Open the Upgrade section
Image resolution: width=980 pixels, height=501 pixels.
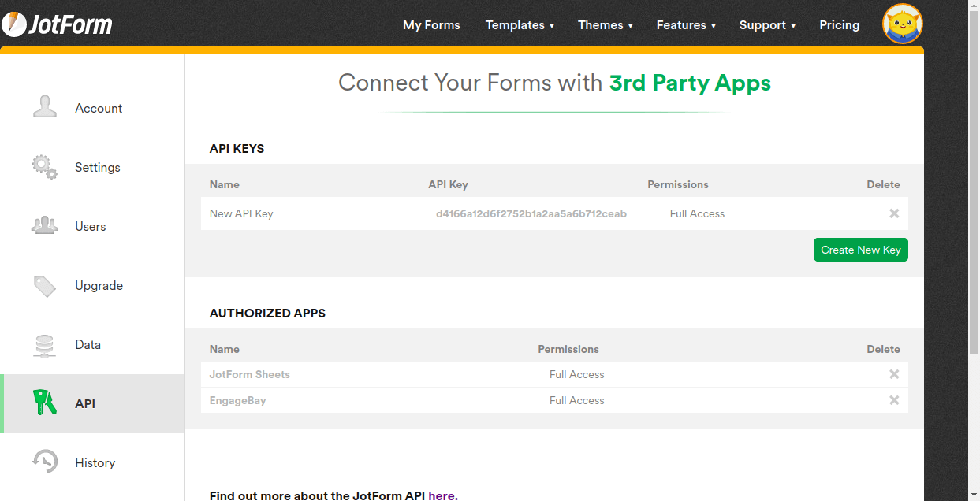[99, 285]
